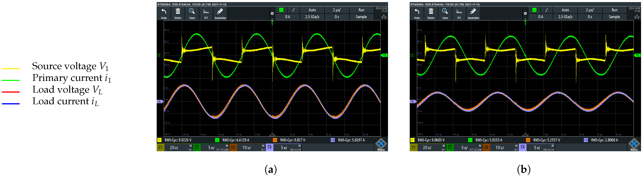
Task: Toggle channel C3 in left oscilloscope
Action: click(233, 148)
